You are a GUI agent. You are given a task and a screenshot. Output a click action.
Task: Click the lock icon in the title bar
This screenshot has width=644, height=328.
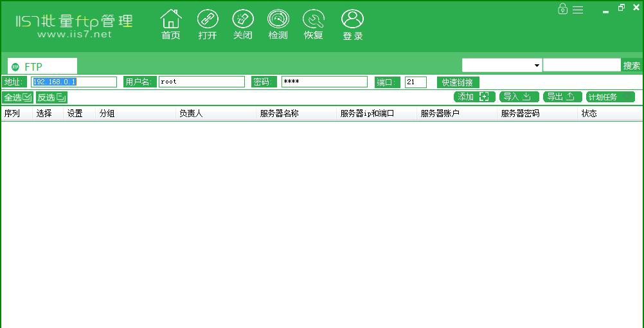pyautogui.click(x=562, y=8)
